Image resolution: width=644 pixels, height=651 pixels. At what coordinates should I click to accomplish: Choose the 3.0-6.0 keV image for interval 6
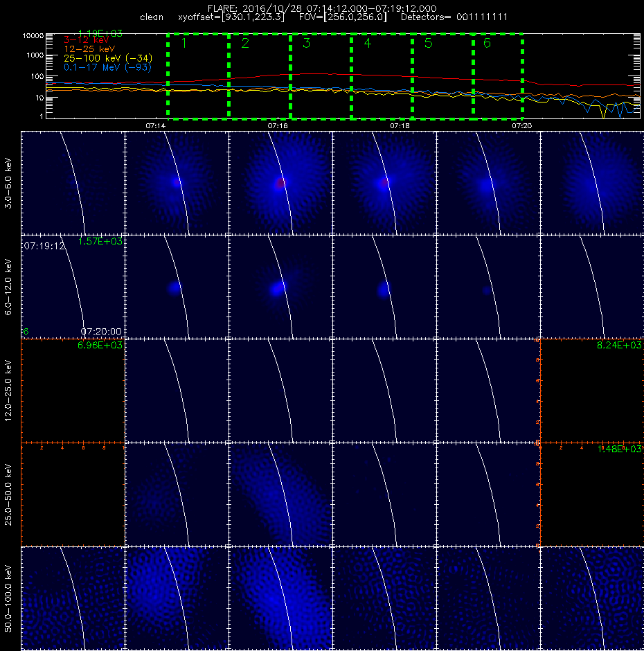click(593, 183)
